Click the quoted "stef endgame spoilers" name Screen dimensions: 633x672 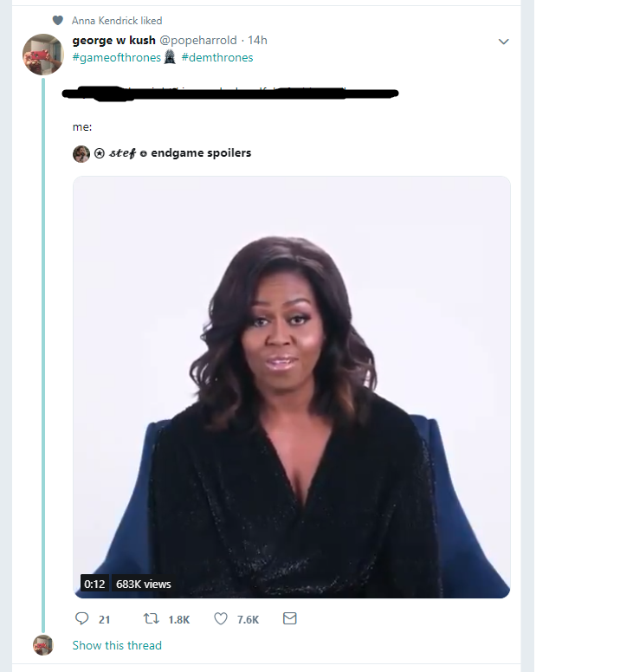point(180,153)
